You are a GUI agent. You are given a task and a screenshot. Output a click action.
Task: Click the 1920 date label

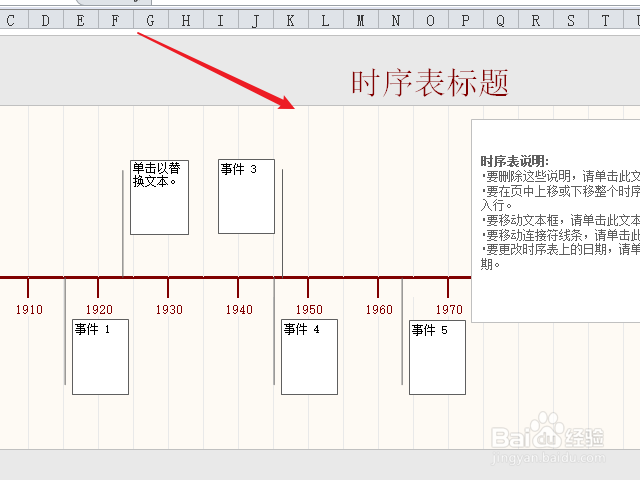coord(99,310)
